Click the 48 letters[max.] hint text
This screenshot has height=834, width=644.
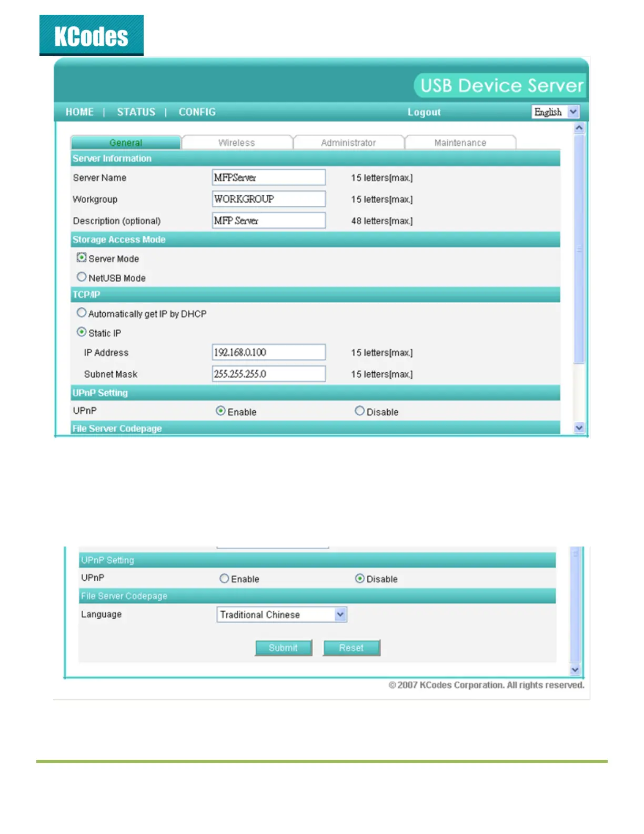[382, 221]
